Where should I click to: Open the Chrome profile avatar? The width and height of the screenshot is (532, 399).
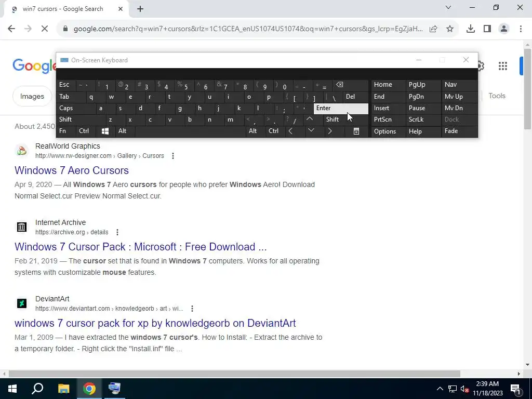pos(504,29)
